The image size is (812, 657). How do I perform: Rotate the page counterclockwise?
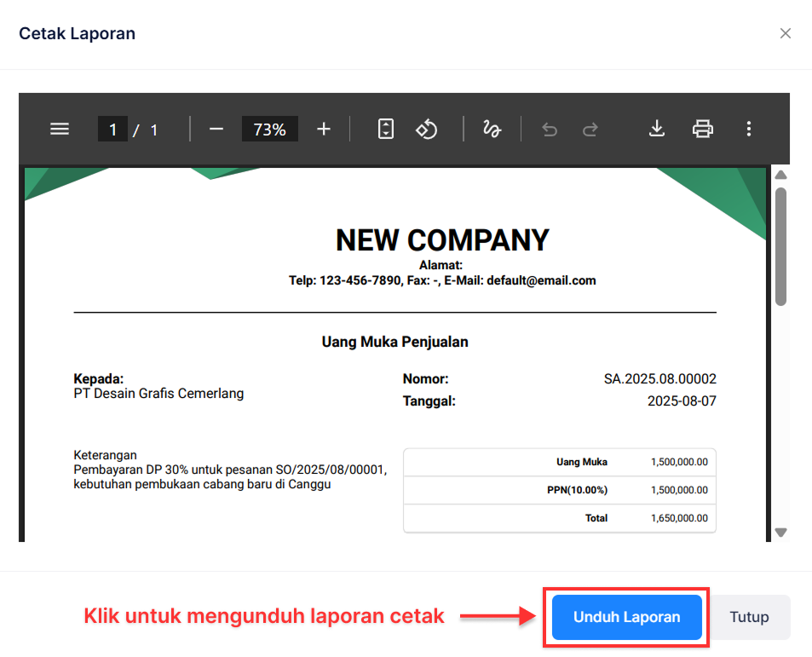(426, 129)
